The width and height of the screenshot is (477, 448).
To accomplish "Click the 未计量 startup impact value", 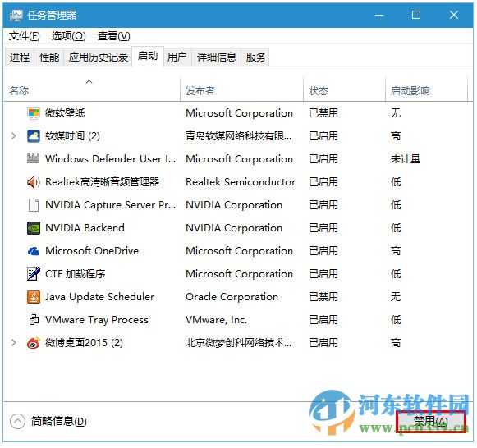I will coord(406,159).
